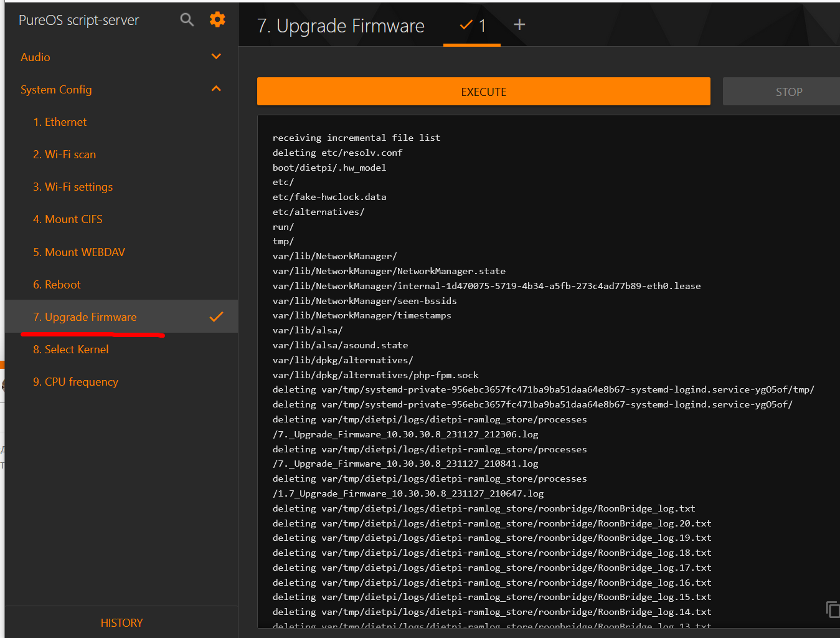Open the 6. Reboot script

(57, 285)
